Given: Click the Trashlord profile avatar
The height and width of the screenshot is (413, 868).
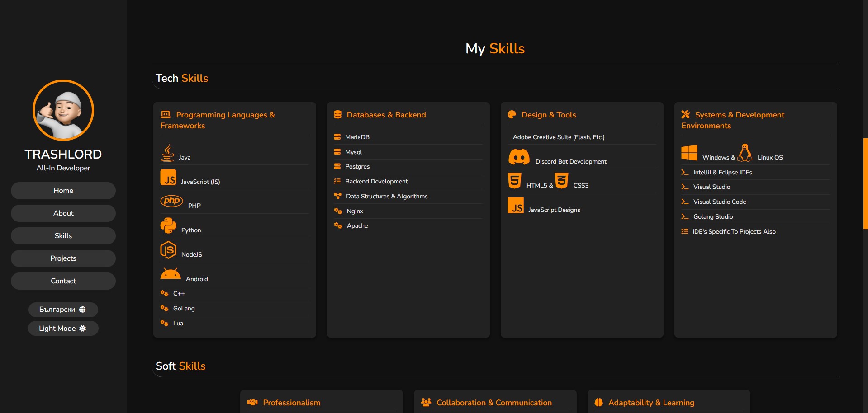Looking at the screenshot, I should (x=63, y=110).
